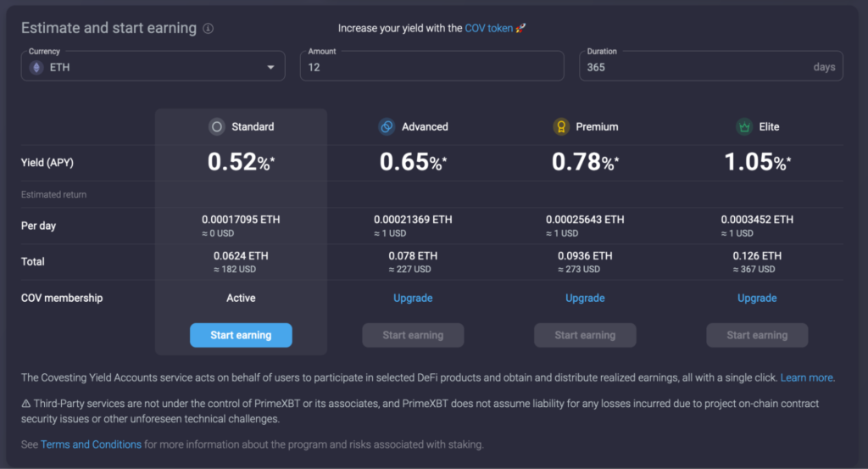The height and width of the screenshot is (469, 868).
Task: Select the Premium tier heading
Action: coord(597,127)
